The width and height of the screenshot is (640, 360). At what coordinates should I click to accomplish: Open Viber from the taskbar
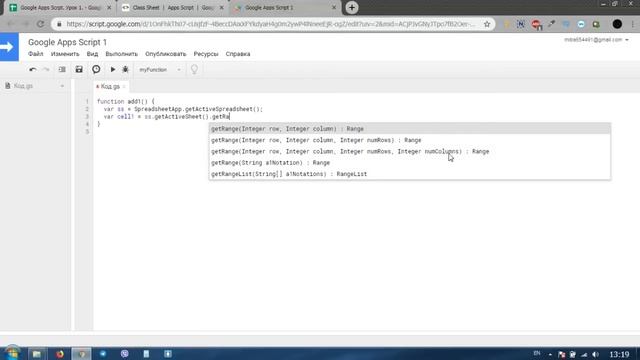click(x=124, y=354)
